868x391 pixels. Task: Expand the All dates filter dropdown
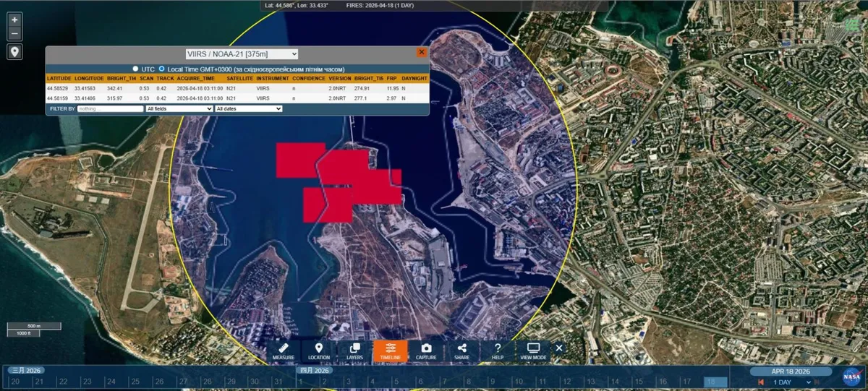pyautogui.click(x=248, y=108)
